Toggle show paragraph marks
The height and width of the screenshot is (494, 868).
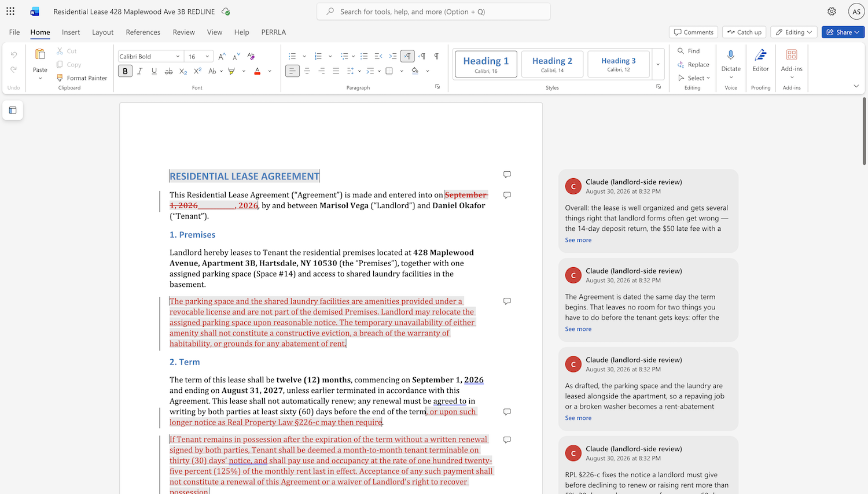click(436, 57)
